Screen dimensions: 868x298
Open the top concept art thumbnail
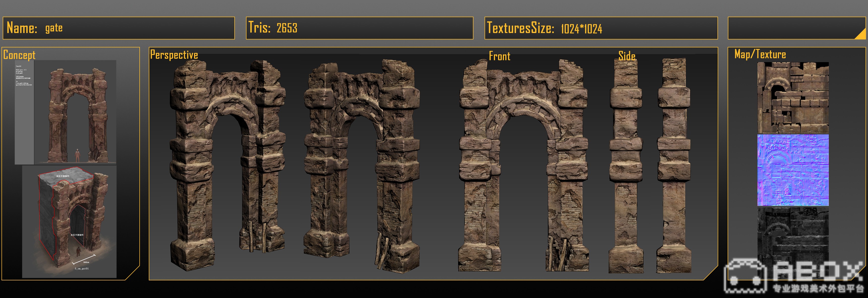coord(65,112)
